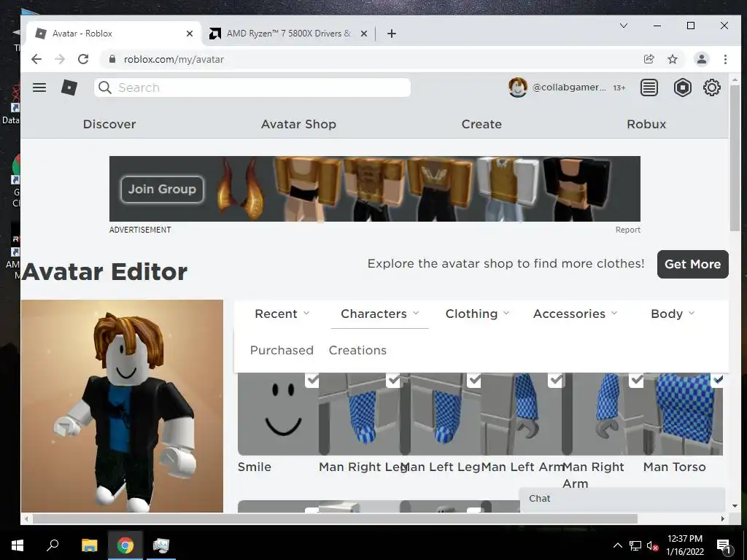Expand the Accessories dropdown

(x=575, y=314)
